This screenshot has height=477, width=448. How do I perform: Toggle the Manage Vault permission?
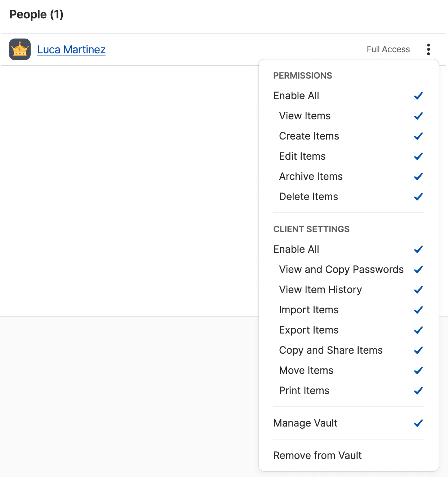tap(349, 423)
